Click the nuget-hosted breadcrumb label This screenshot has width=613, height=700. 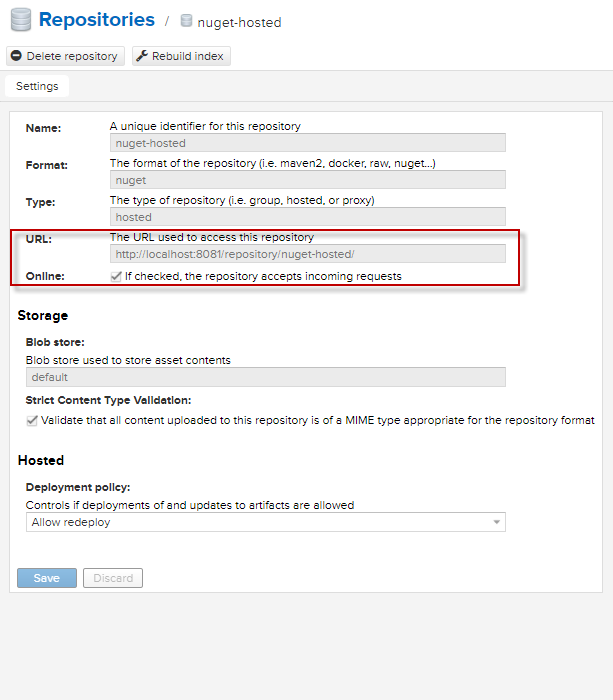240,22
